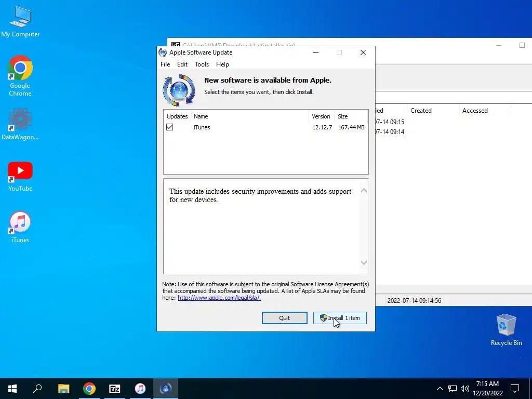The height and width of the screenshot is (399, 532).
Task: Click the taskbar clock showing 7:15 AM
Action: (487, 389)
